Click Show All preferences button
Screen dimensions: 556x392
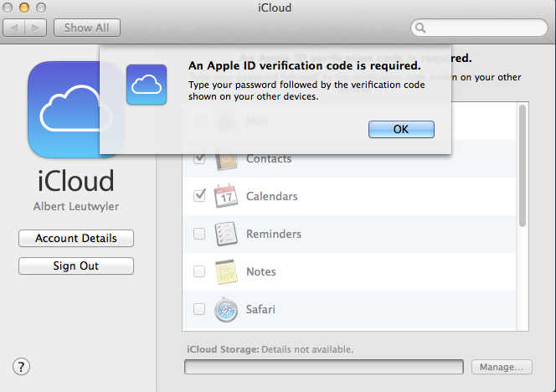(87, 28)
